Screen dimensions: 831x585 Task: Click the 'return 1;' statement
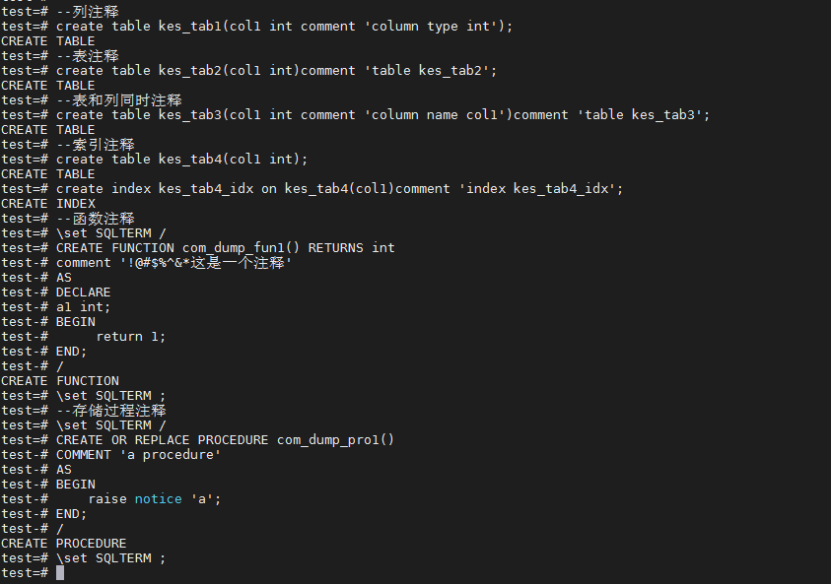pos(130,337)
